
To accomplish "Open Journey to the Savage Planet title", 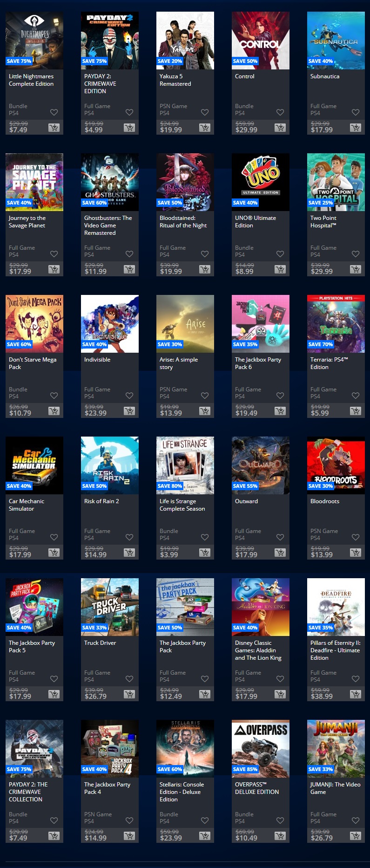I will point(27,222).
